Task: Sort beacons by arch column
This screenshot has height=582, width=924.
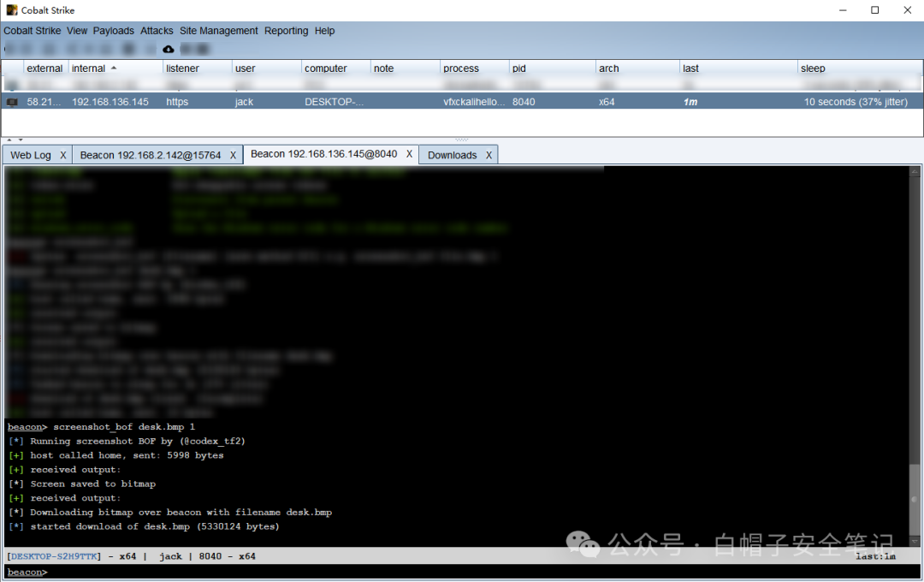Action: tap(637, 68)
